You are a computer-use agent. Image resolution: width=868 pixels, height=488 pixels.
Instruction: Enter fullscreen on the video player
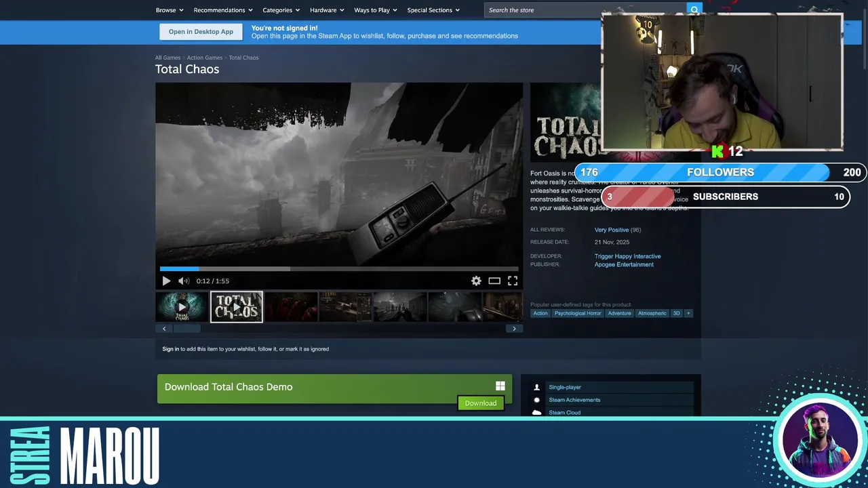point(513,281)
